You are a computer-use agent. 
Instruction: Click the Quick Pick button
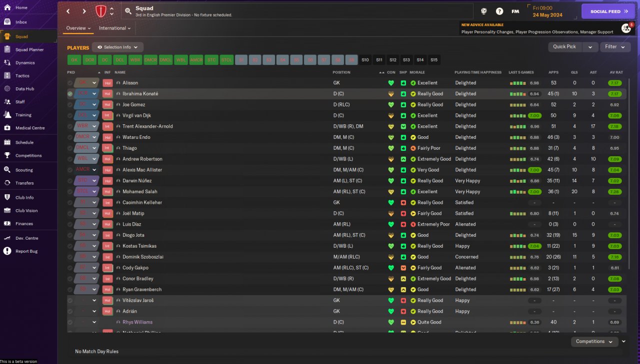(565, 47)
